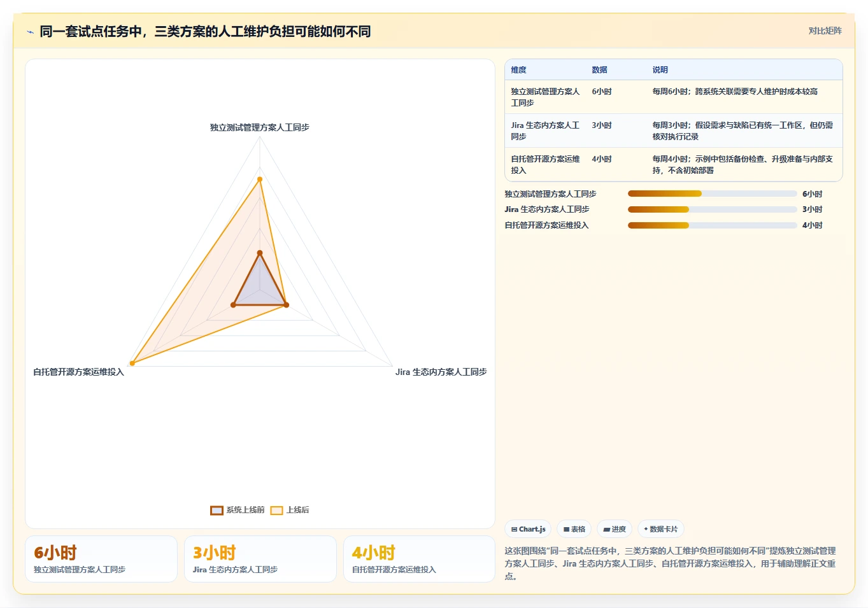Click the header icon before the title
The height and width of the screenshot is (608, 868).
point(30,32)
